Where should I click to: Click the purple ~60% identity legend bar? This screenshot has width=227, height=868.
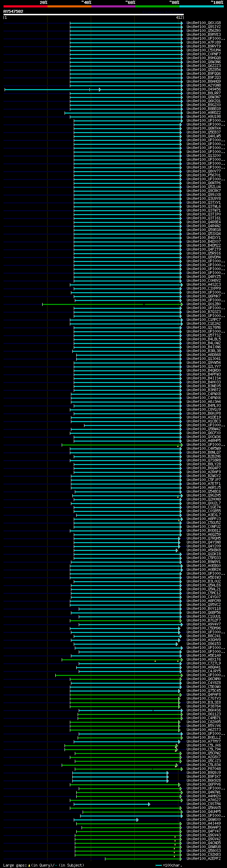(113, 6)
